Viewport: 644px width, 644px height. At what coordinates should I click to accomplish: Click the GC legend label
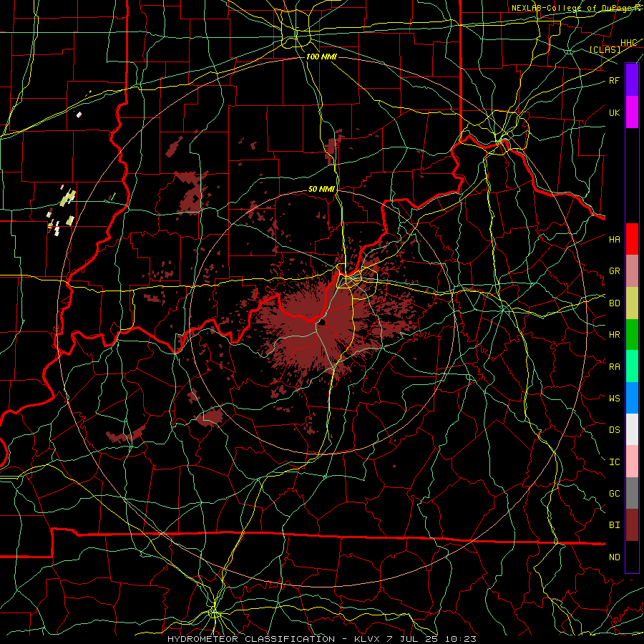point(614,493)
